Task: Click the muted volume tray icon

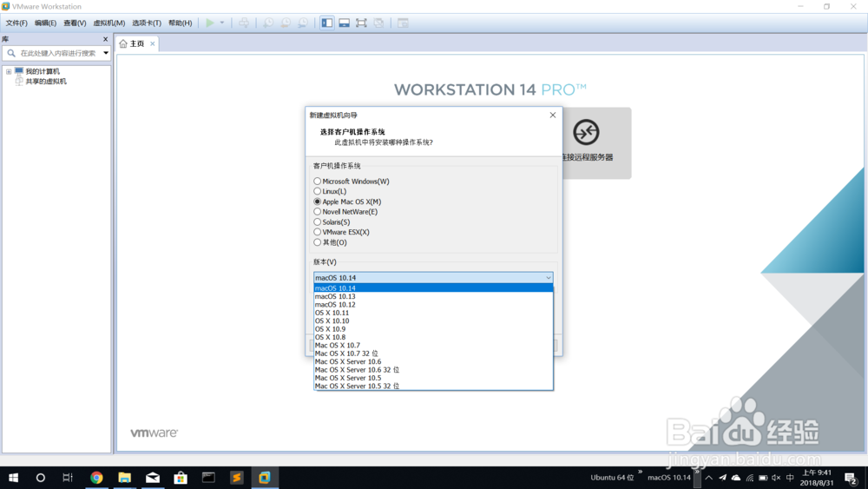Action: pyautogui.click(x=776, y=478)
